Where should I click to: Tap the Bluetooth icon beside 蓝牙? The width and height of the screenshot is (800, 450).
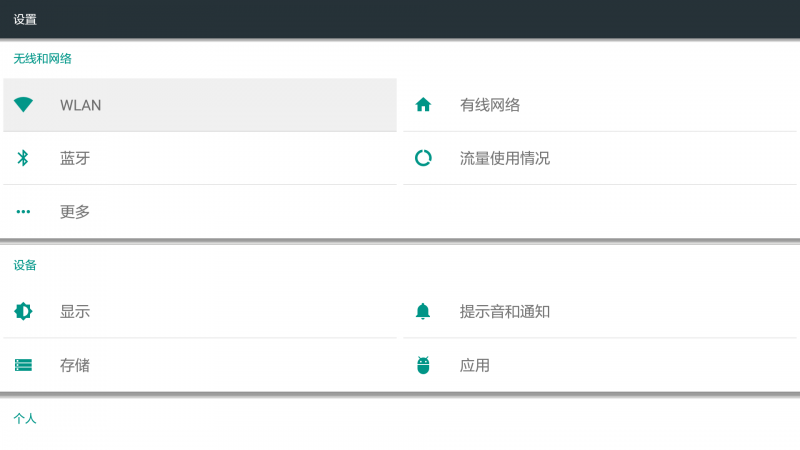[x=23, y=158]
